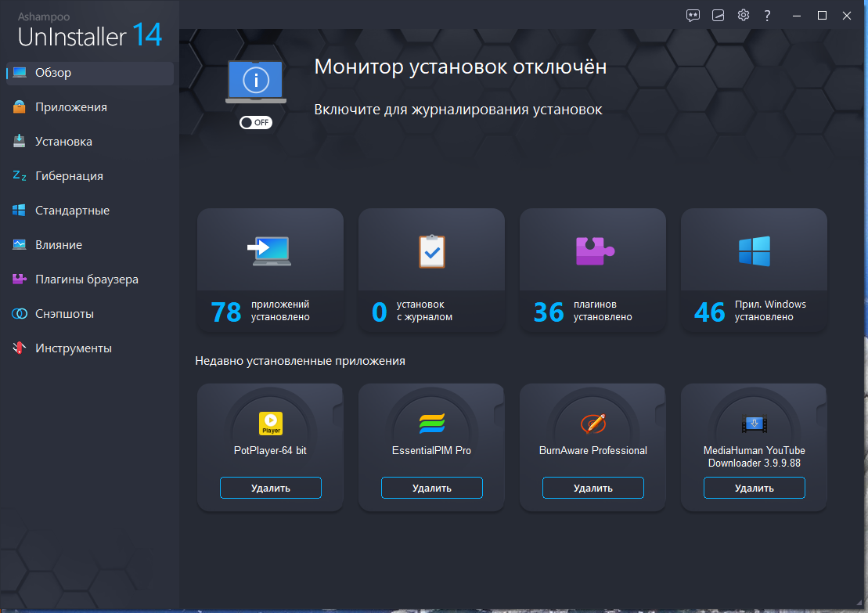Click the Приложения bag icon in sidebar
868x613 pixels.
click(20, 107)
